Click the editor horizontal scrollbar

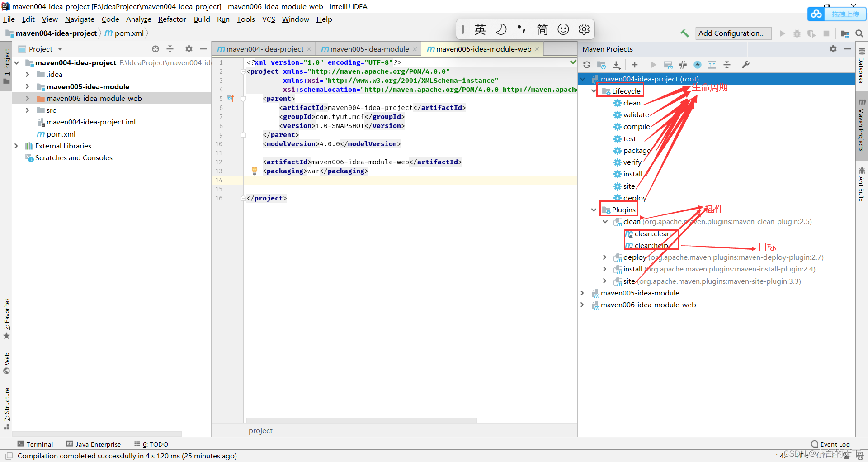point(362,420)
